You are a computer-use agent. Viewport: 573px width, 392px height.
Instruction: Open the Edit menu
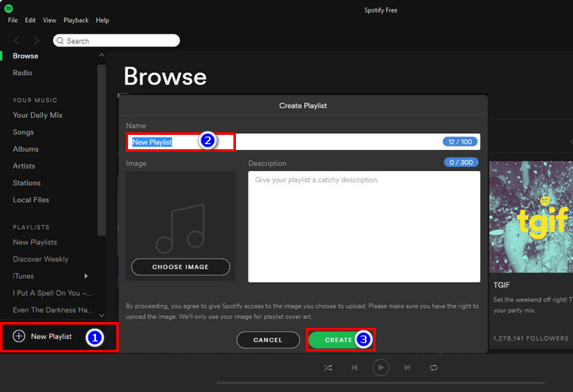coord(30,20)
